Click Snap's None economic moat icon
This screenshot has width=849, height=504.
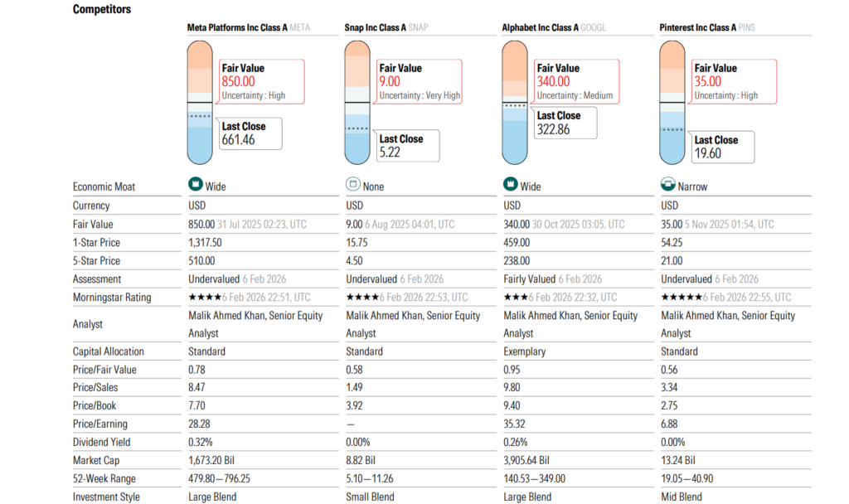pyautogui.click(x=352, y=186)
